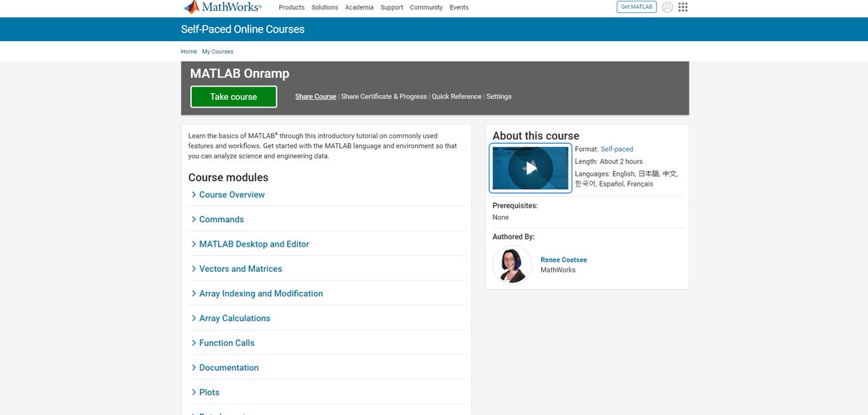Screen dimensions: 868x415
Task: Open the Share Course link
Action: tap(315, 96)
